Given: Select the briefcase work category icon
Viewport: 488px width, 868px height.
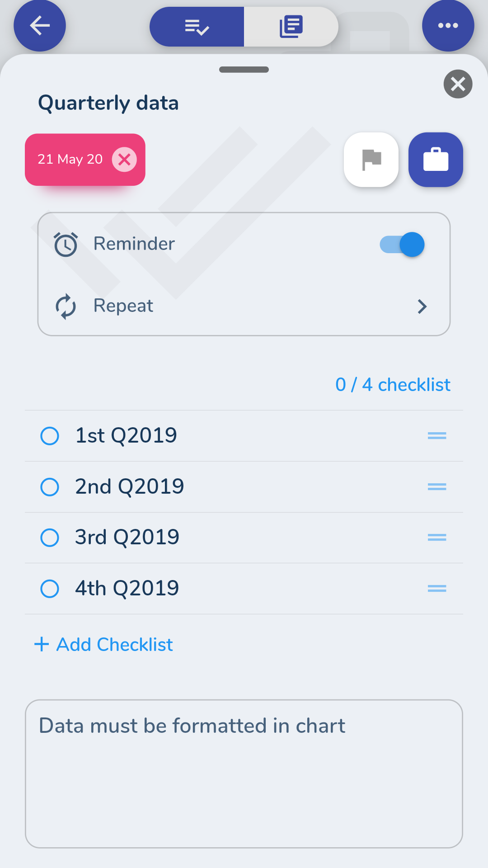Looking at the screenshot, I should 436,160.
